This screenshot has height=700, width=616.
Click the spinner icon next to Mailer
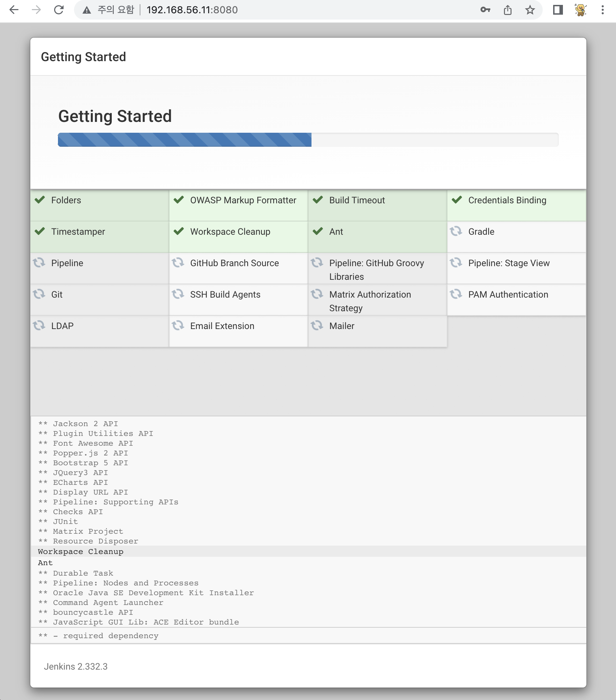(317, 325)
